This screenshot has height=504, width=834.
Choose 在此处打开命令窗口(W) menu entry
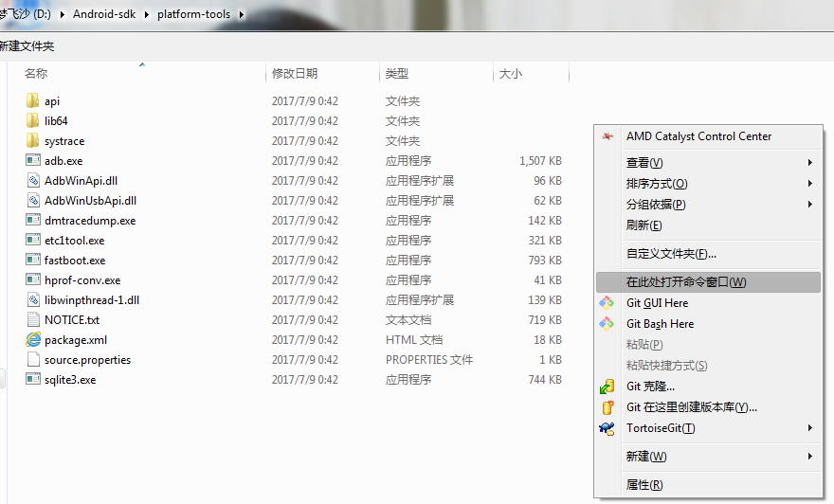pyautogui.click(x=708, y=281)
